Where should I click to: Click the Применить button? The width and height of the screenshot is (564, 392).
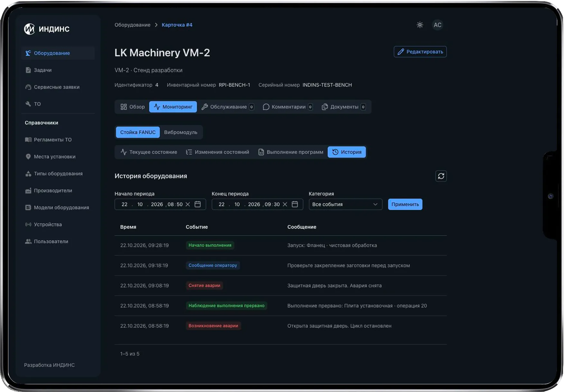[x=405, y=204]
